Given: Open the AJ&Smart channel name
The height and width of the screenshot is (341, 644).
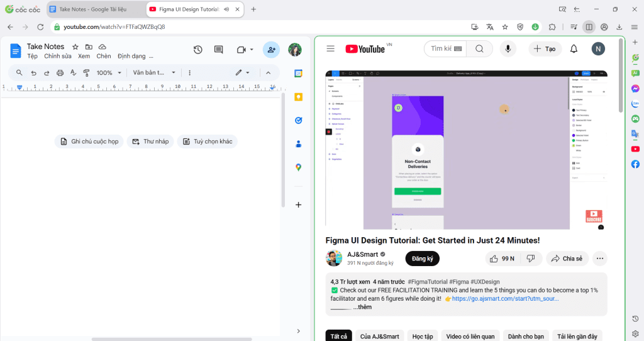Looking at the screenshot, I should [363, 254].
